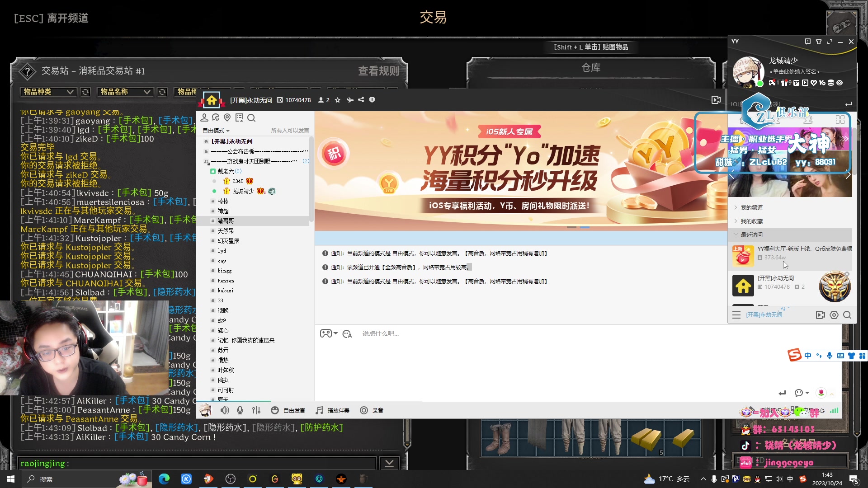Open notification center in system tray

click(854, 479)
